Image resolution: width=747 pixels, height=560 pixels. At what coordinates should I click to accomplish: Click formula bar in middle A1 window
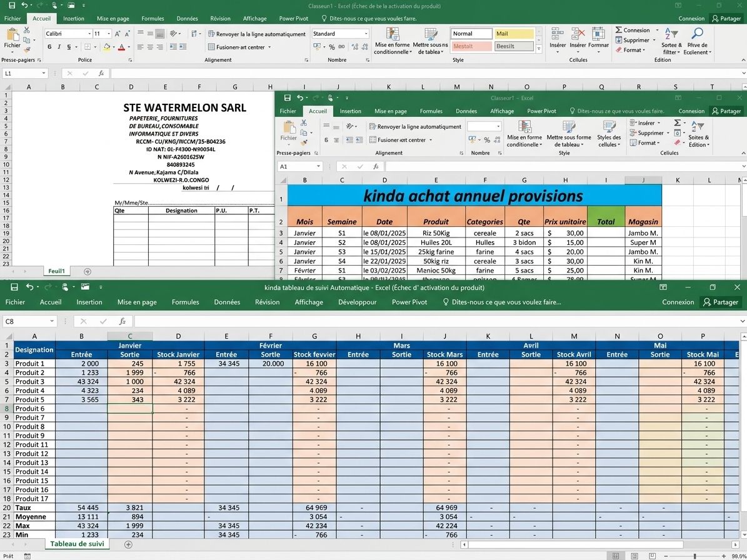point(562,166)
